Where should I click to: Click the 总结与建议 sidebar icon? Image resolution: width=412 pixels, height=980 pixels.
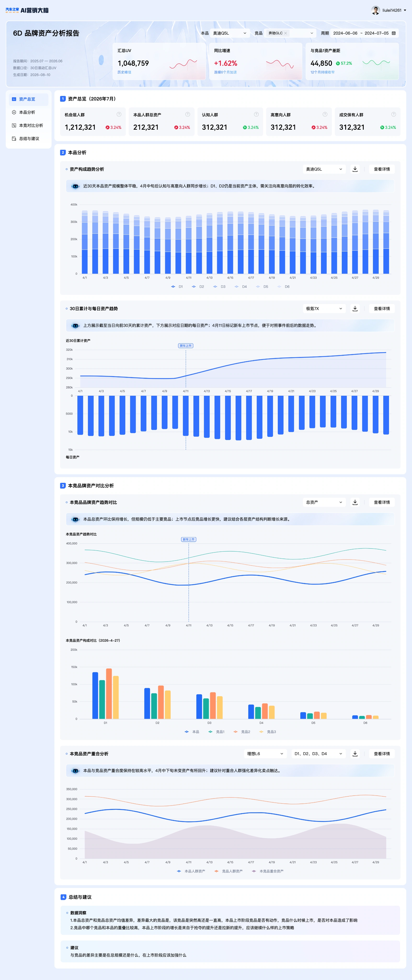click(14, 139)
